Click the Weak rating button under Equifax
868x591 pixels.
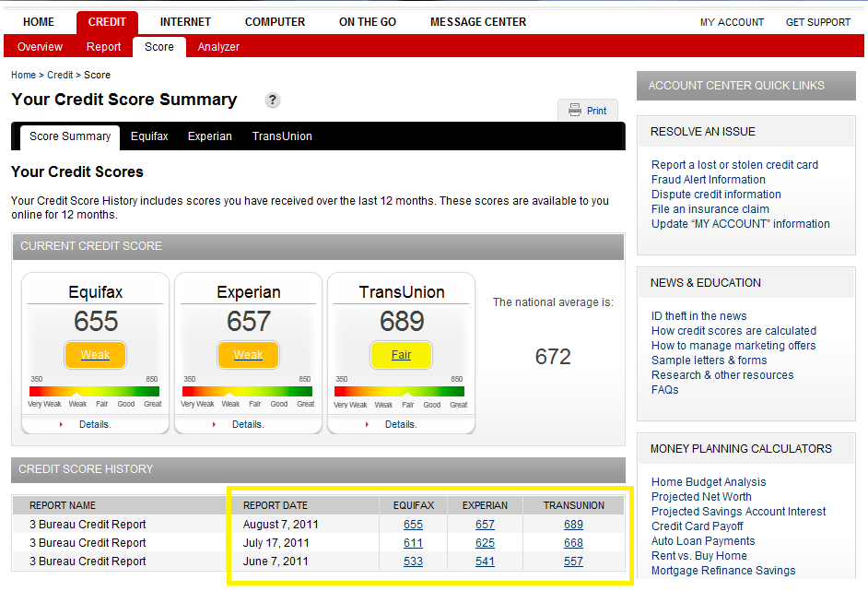pos(96,355)
